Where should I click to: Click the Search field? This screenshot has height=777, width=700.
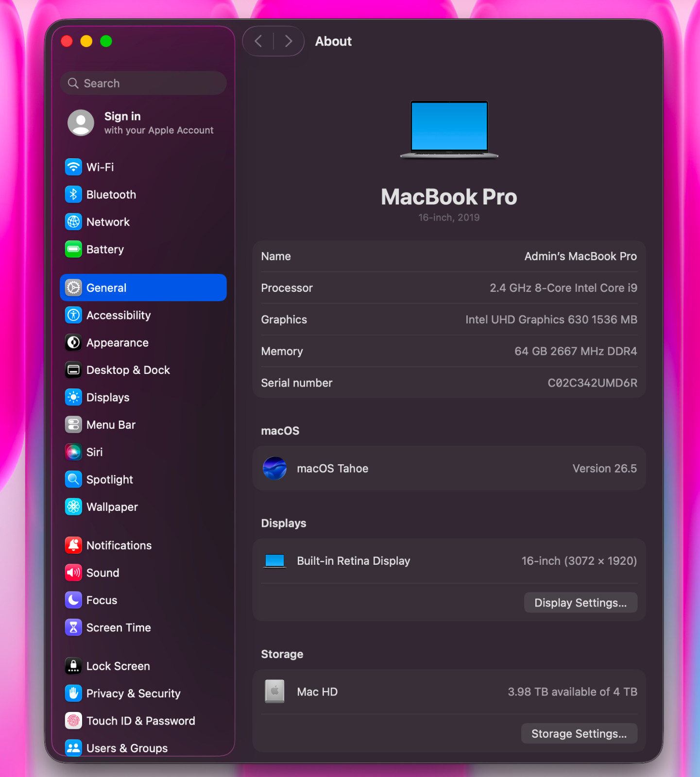pyautogui.click(x=143, y=83)
